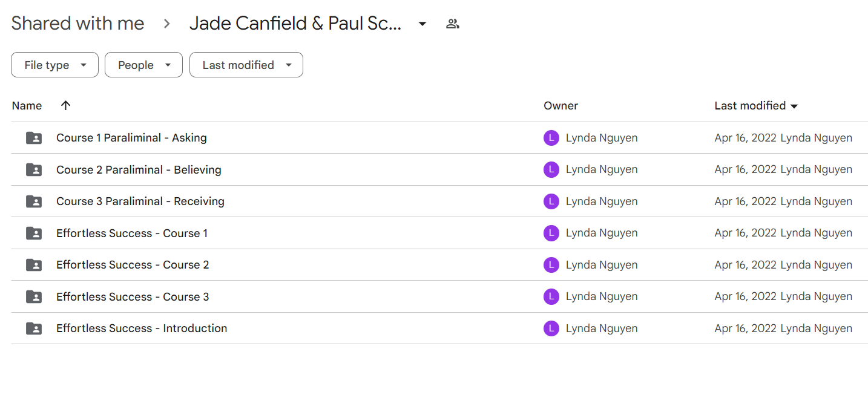The width and height of the screenshot is (868, 395).
Task: Click Apr 16, 2022 date in Effortless Success - Course 1 row
Action: pos(746,233)
